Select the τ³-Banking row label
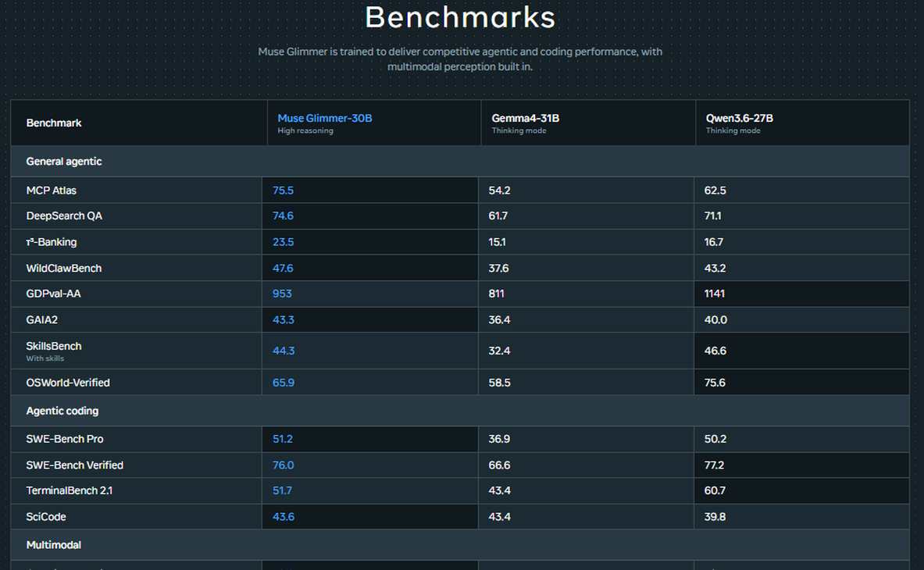This screenshot has height=570, width=924. point(52,242)
